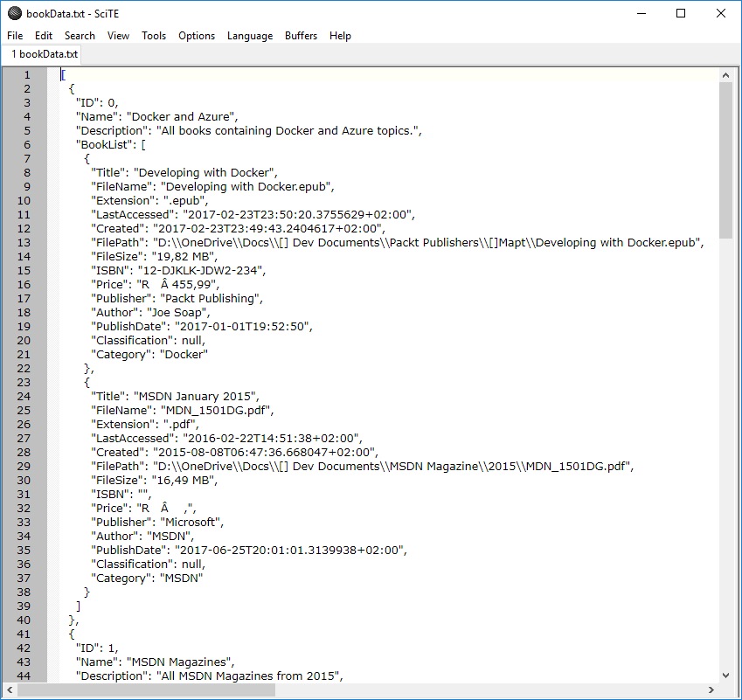This screenshot has height=700, width=742.
Task: Click the "Classification" key on line 20
Action: (x=132, y=340)
